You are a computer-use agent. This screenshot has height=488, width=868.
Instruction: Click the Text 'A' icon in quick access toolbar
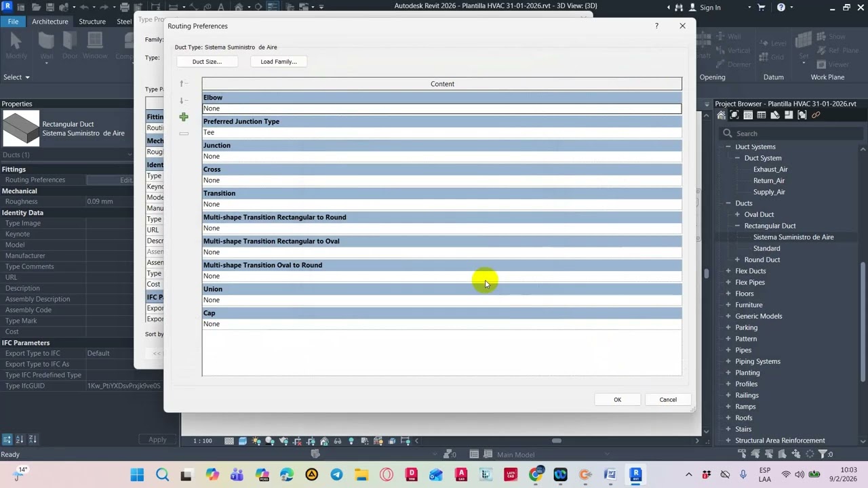pyautogui.click(x=222, y=7)
